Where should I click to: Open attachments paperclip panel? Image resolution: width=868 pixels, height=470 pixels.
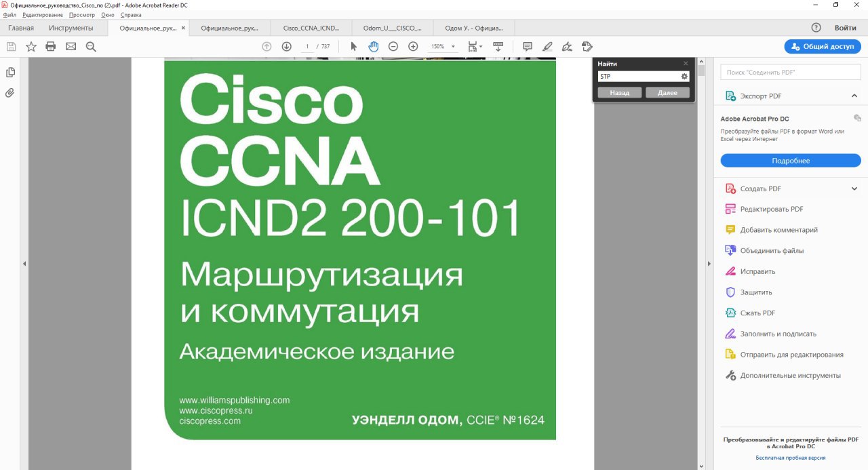coord(10,93)
